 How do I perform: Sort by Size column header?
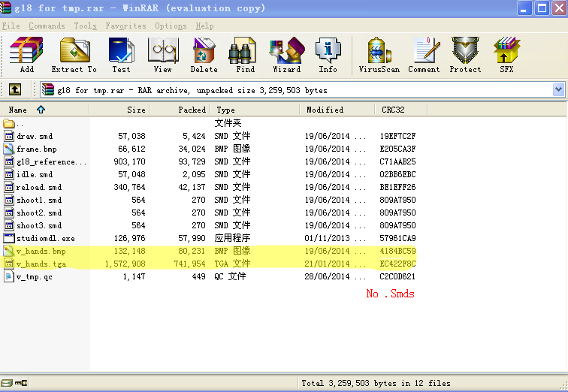(x=119, y=110)
